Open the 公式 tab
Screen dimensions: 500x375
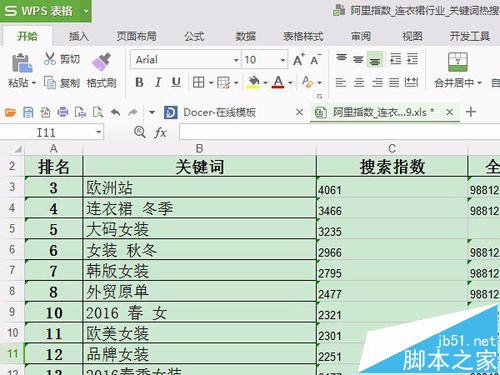click(x=194, y=36)
